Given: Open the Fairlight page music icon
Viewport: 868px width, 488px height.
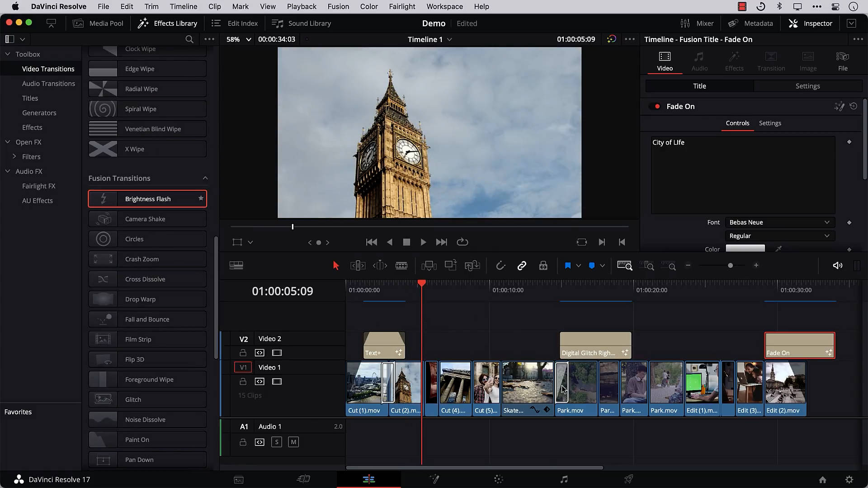Looking at the screenshot, I should 564,479.
